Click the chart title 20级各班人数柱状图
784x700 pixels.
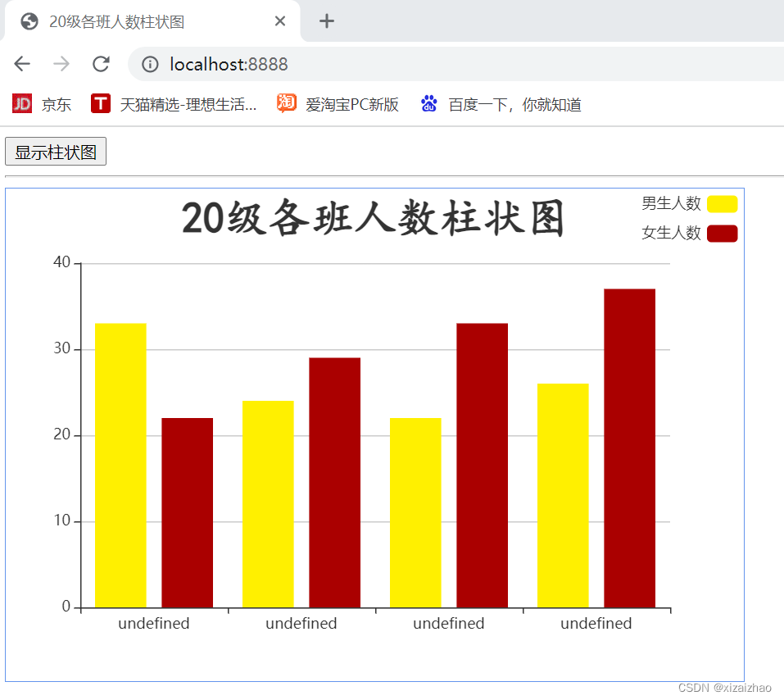(x=373, y=218)
